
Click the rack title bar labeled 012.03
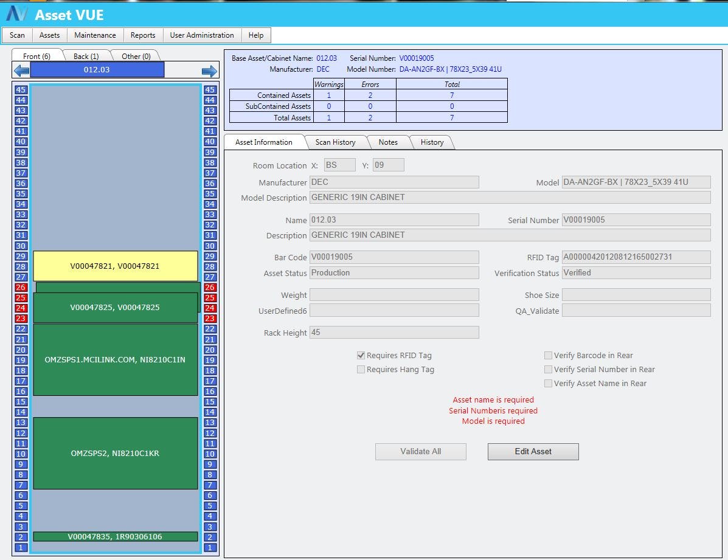pos(96,69)
